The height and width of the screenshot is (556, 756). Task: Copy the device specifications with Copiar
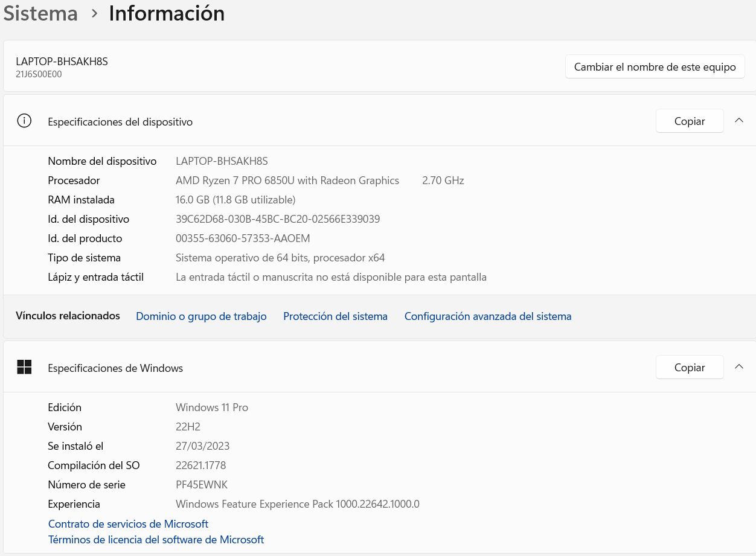pos(689,121)
